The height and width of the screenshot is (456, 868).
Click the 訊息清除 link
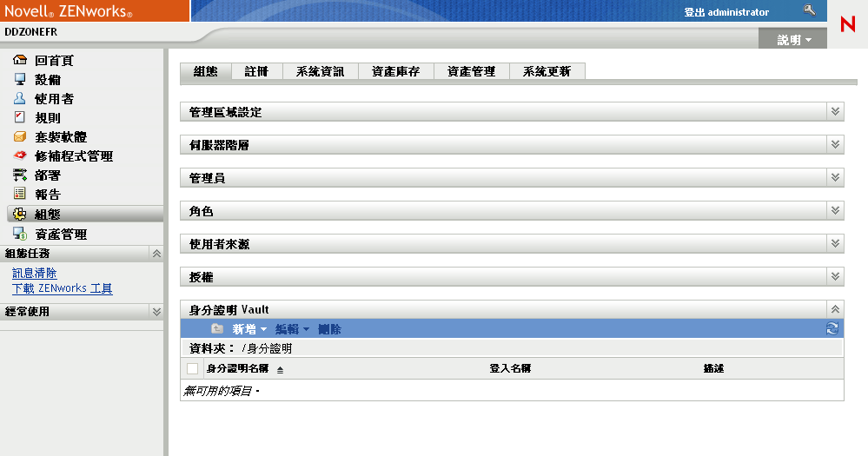(35, 273)
